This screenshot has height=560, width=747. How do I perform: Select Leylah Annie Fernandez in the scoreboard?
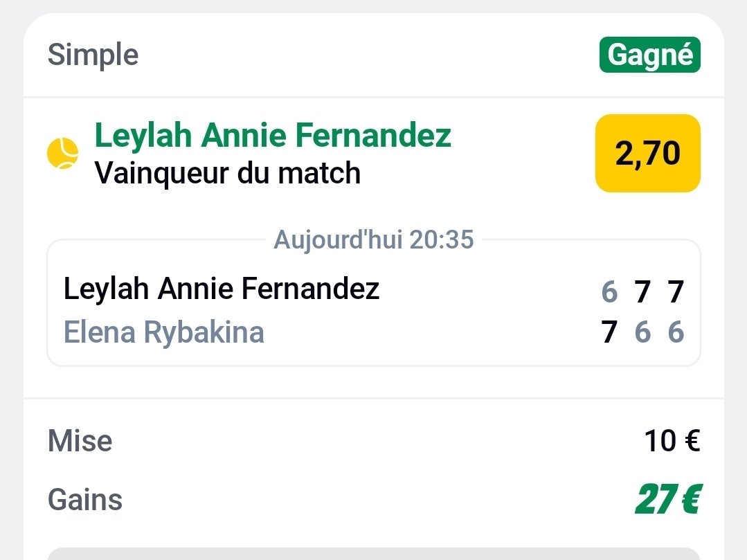(222, 289)
